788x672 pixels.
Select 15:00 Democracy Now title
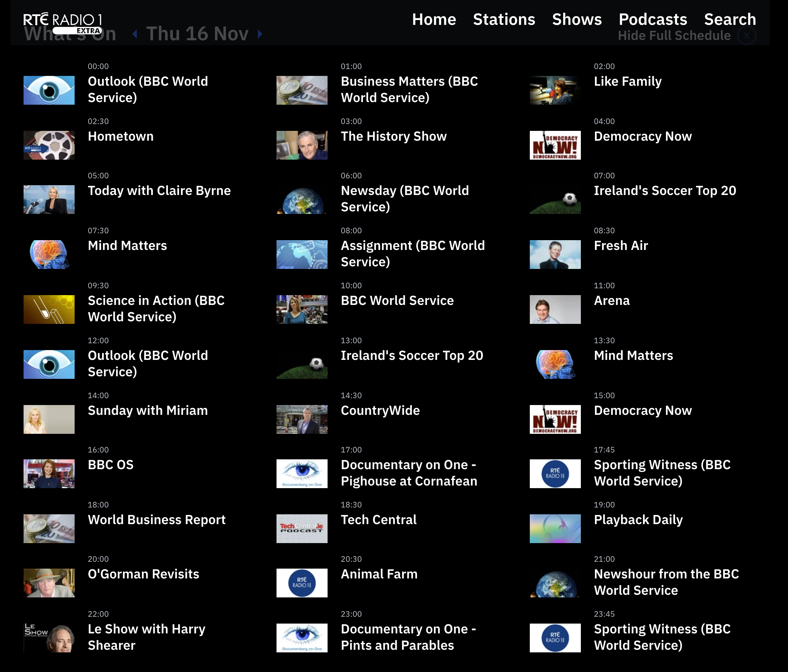click(643, 411)
